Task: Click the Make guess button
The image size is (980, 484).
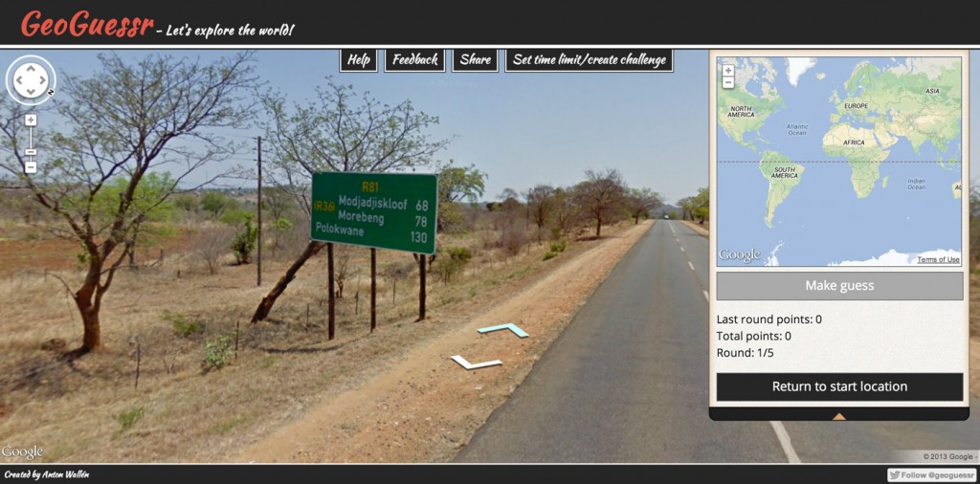Action: click(x=839, y=286)
